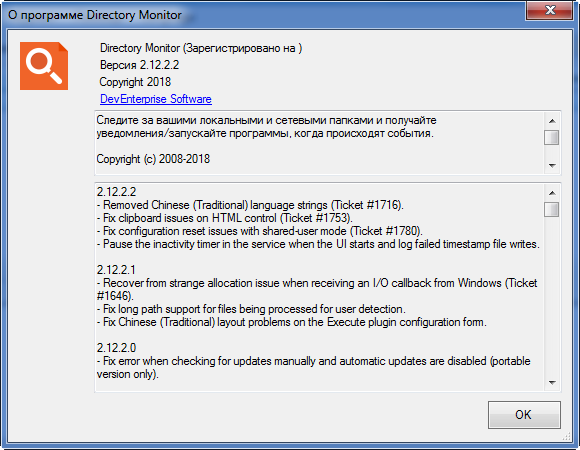Screen dimensions: 580x450
Task: Click the "Fix configuration reset issues" line
Action: (260, 231)
